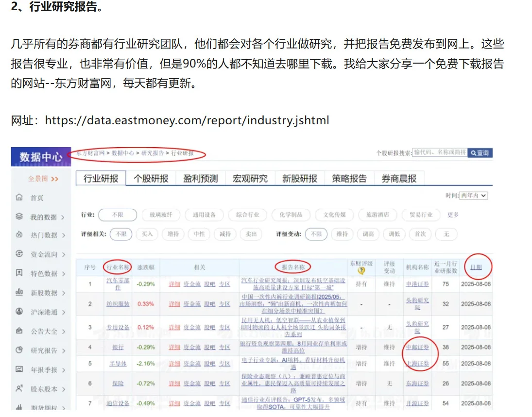Image resolution: width=532 pixels, height=417 pixels.
Task: Click the 沪深港通 globe icon
Action: 19,311
